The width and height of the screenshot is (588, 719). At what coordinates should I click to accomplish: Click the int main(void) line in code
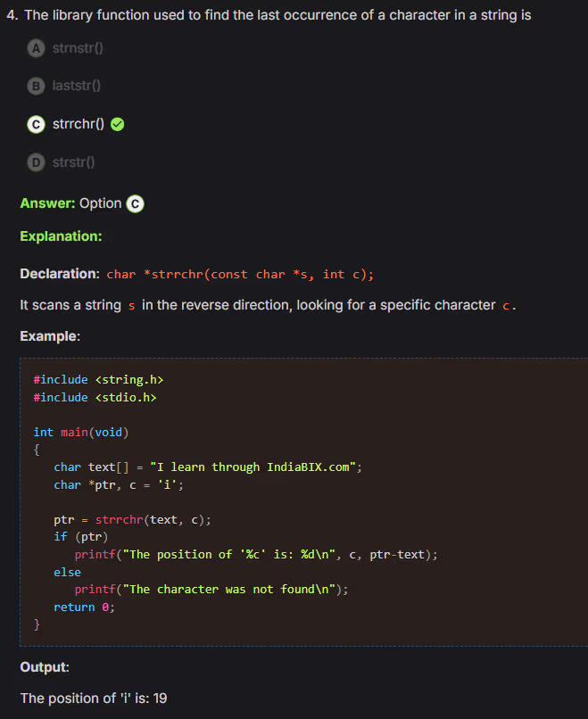click(81, 433)
